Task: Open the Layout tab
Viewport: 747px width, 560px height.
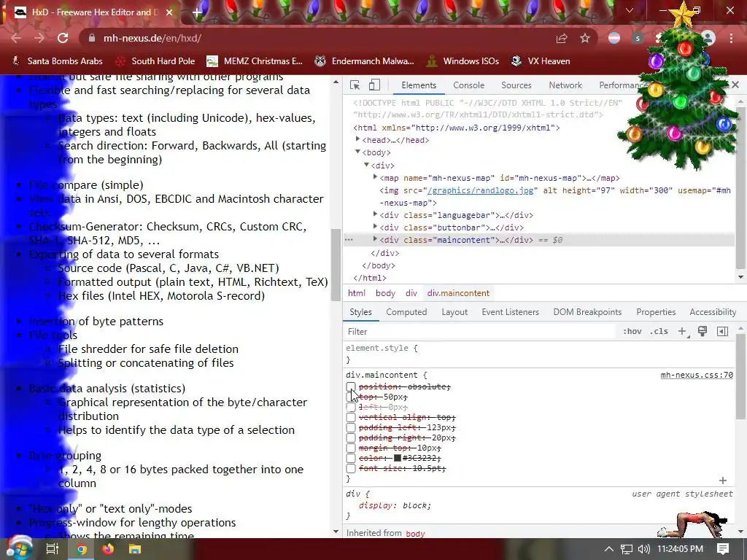Action: tap(454, 312)
